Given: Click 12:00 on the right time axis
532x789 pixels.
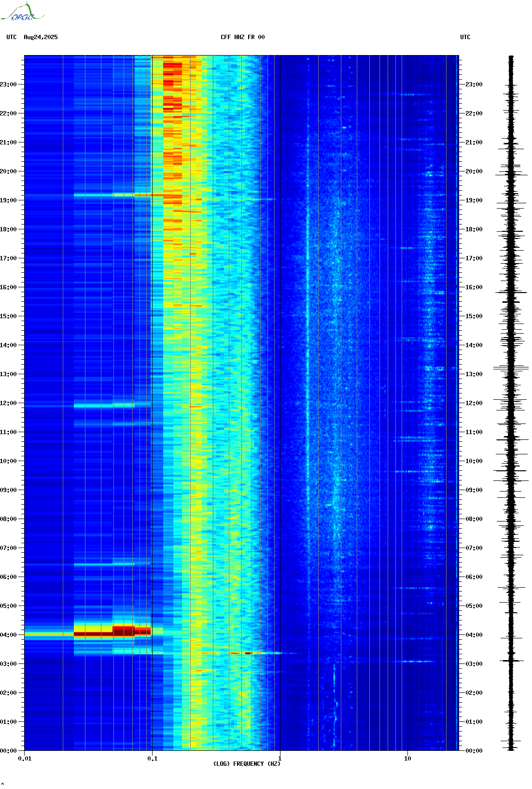Looking at the screenshot, I should coord(474,403).
